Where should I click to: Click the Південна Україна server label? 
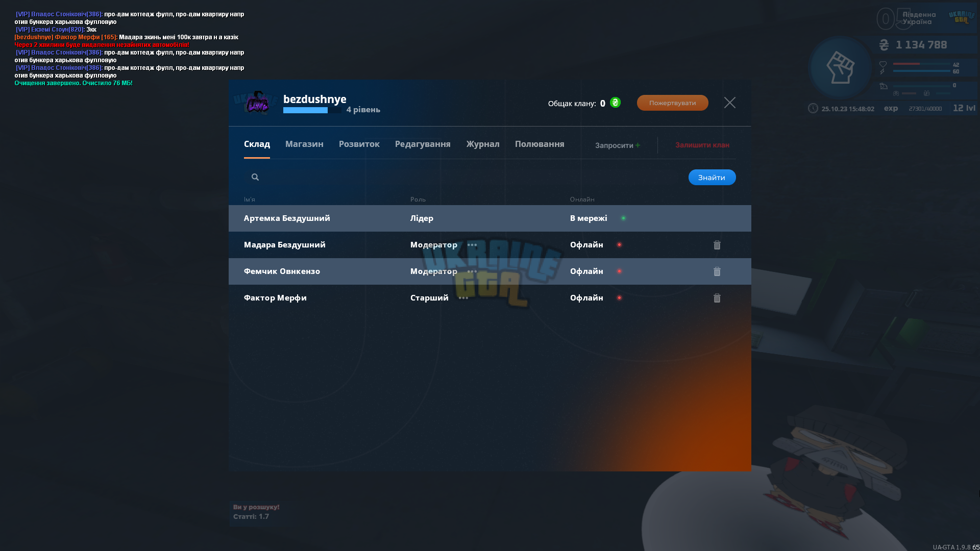[919, 18]
